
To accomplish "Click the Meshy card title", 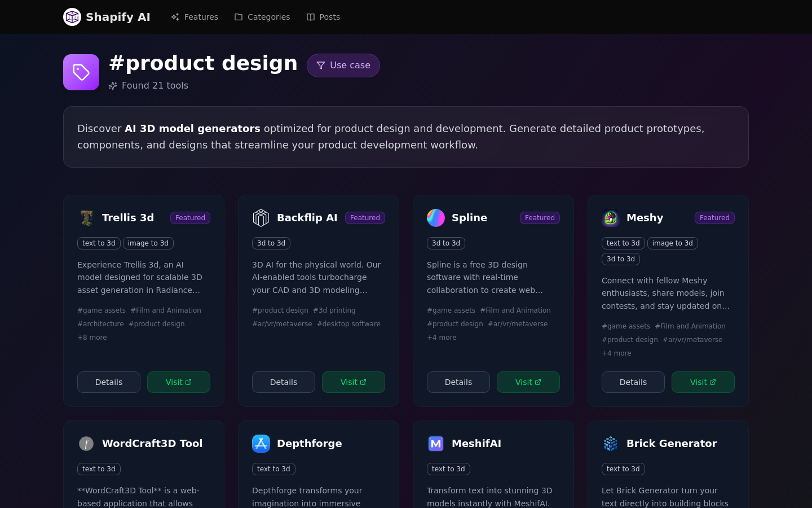I will pyautogui.click(x=645, y=218).
